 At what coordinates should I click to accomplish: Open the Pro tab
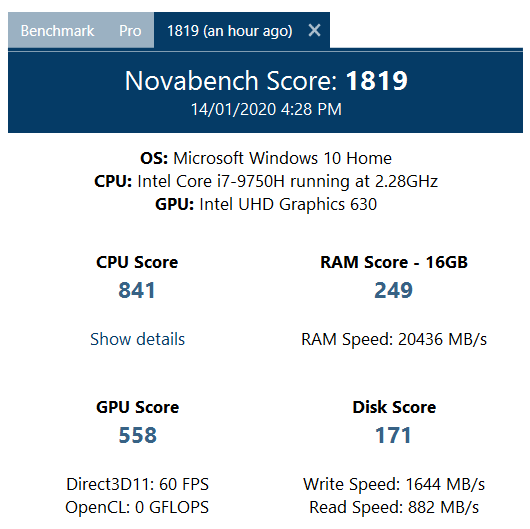coord(130,31)
